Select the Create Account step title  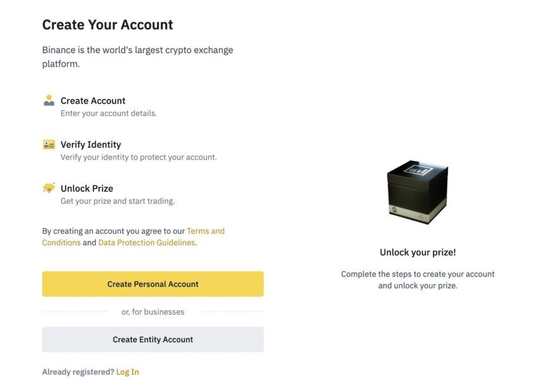pyautogui.click(x=93, y=101)
